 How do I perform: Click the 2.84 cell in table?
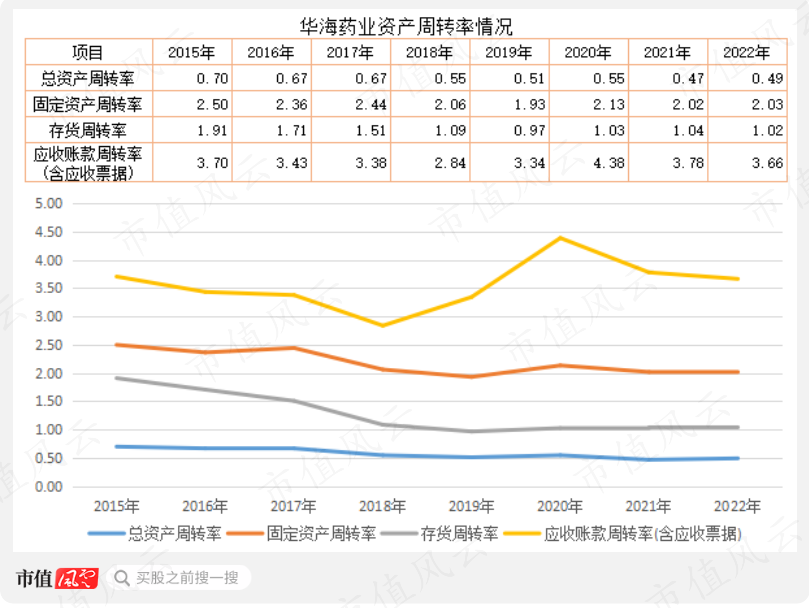pos(430,163)
